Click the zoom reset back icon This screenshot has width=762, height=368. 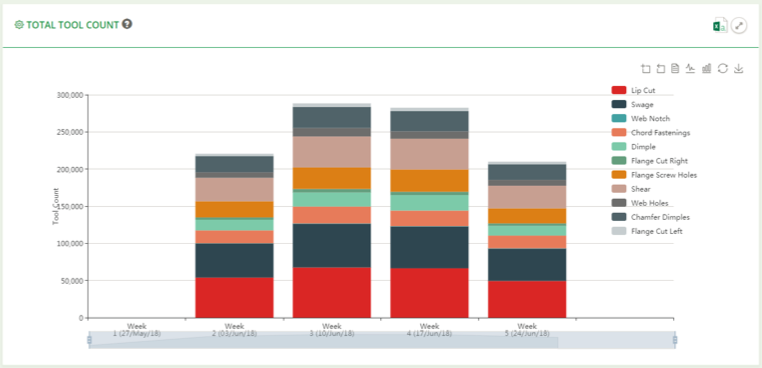pos(660,69)
